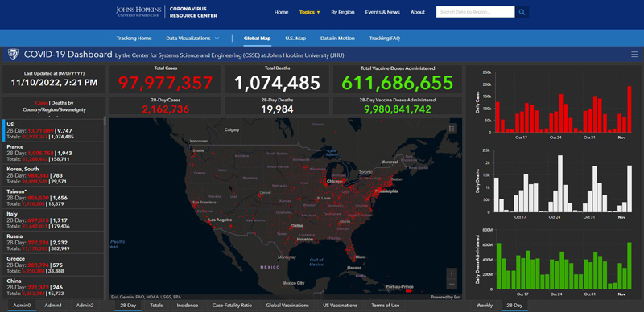Open the Case-Fatality Ratio tab
Viewport: 644px width, 312px height.
click(x=232, y=306)
